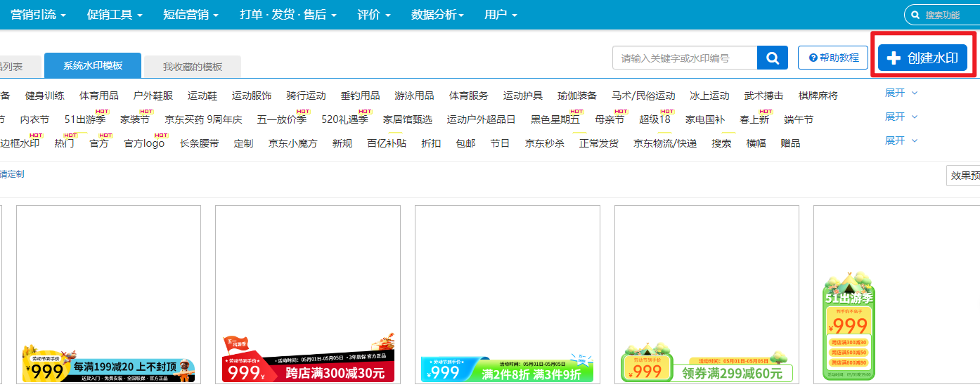Type in the watermark keyword search field
This screenshot has width=980, height=387.
(684, 58)
